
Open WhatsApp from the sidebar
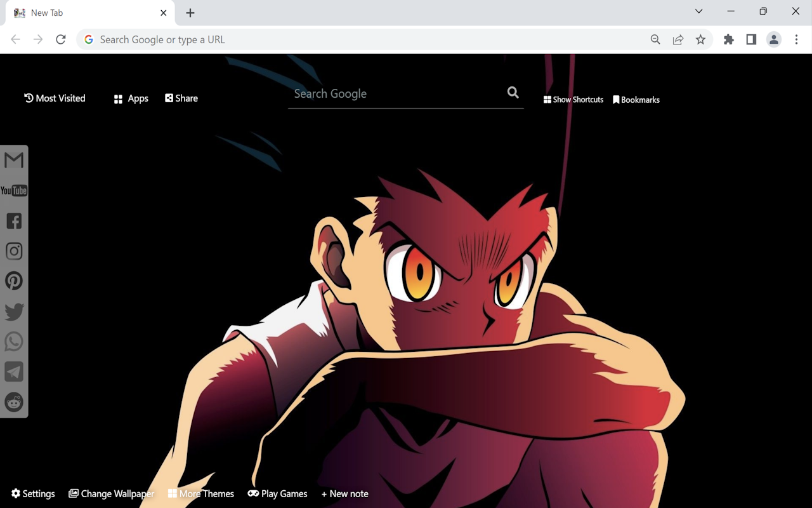[14, 341]
